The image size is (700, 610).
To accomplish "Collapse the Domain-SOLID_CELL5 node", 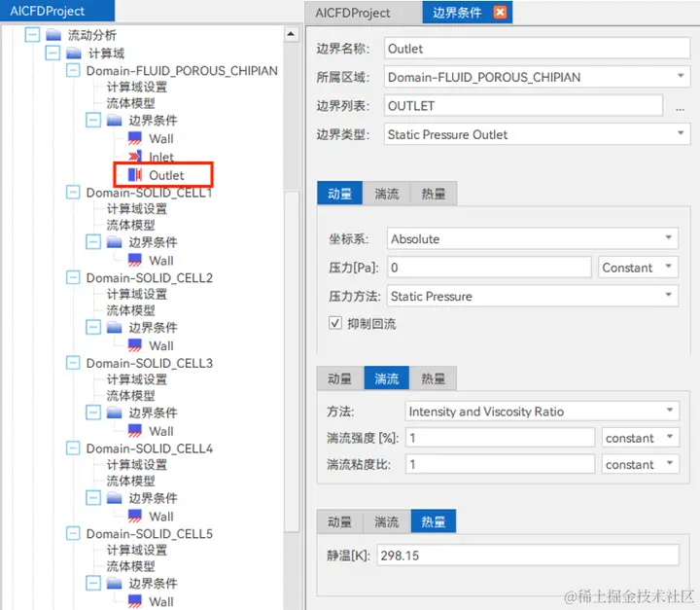I will [x=73, y=533].
